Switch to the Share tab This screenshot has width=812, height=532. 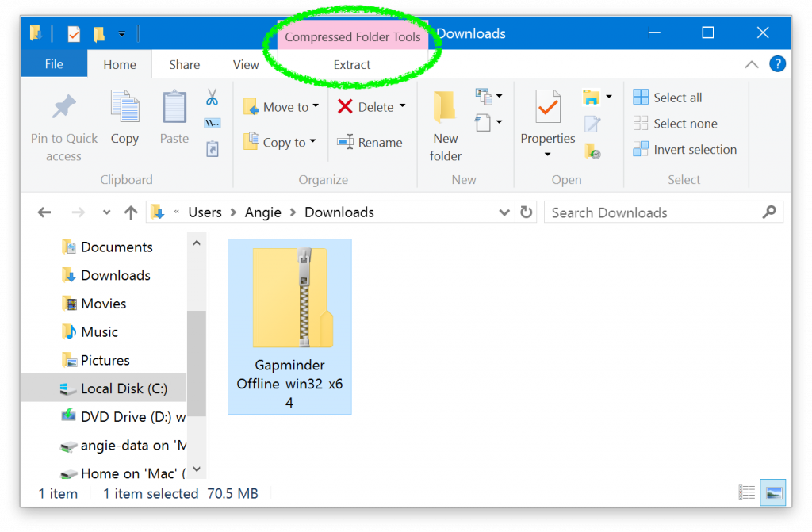tap(184, 65)
